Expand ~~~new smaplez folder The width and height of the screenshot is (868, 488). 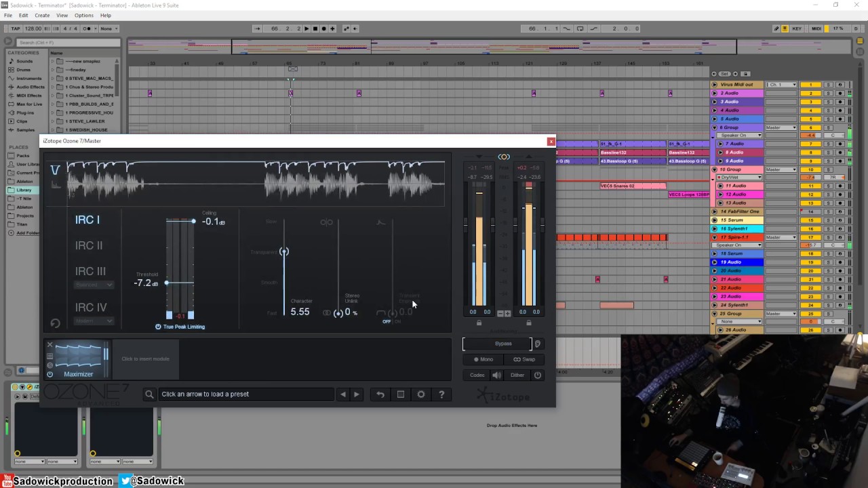point(53,61)
